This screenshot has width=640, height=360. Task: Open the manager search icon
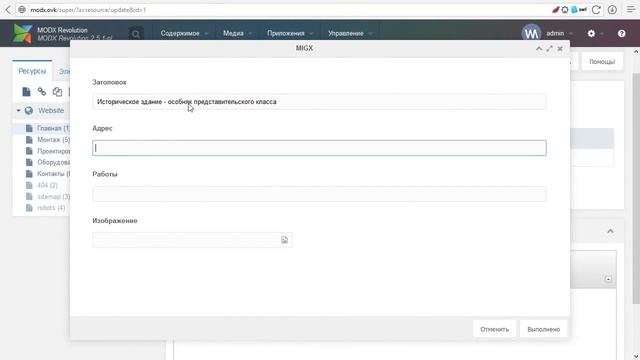click(136, 34)
